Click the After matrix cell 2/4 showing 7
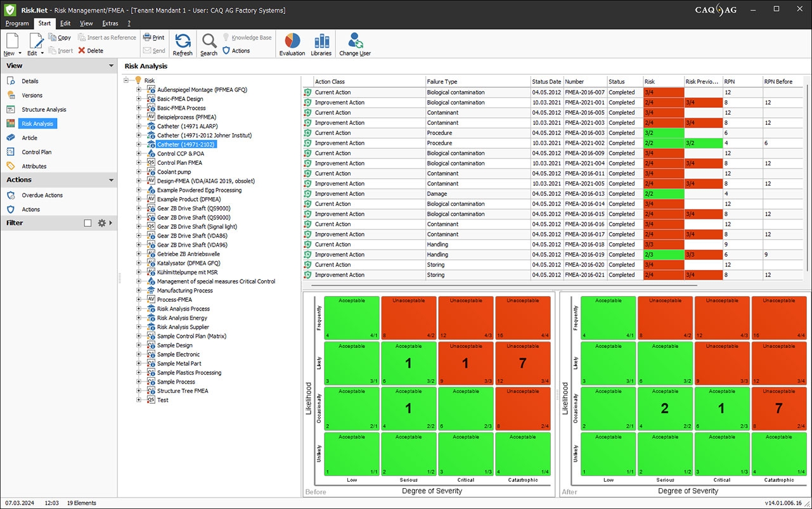 780,408
